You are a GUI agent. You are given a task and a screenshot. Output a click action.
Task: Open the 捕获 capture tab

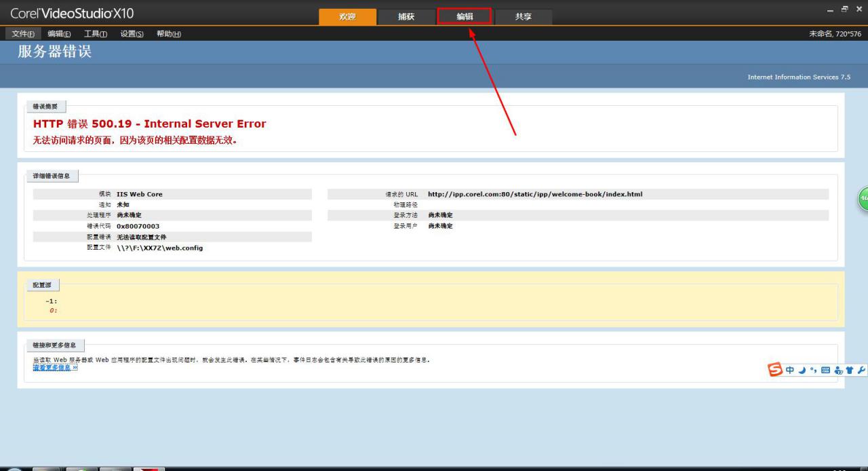pyautogui.click(x=406, y=17)
